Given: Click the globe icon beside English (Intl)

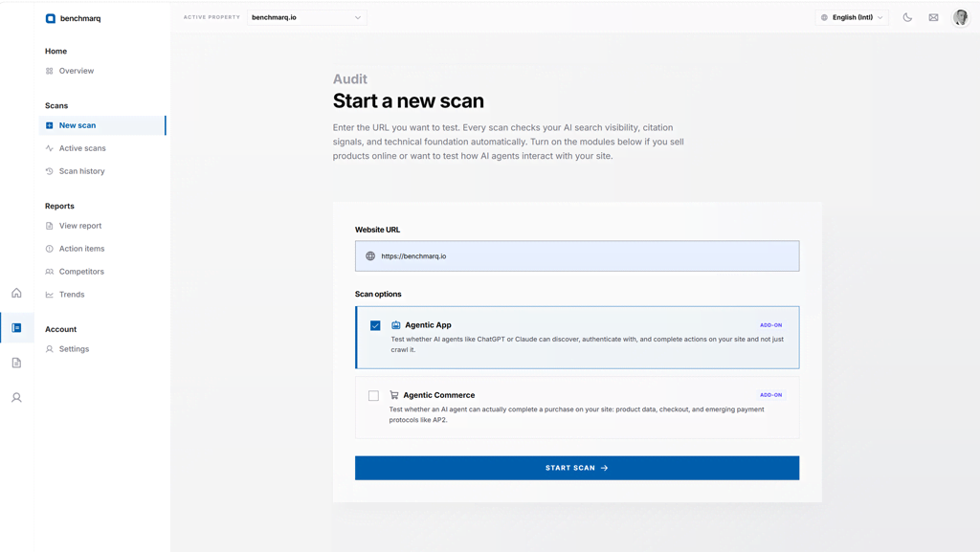Looking at the screenshot, I should pyautogui.click(x=824, y=17).
